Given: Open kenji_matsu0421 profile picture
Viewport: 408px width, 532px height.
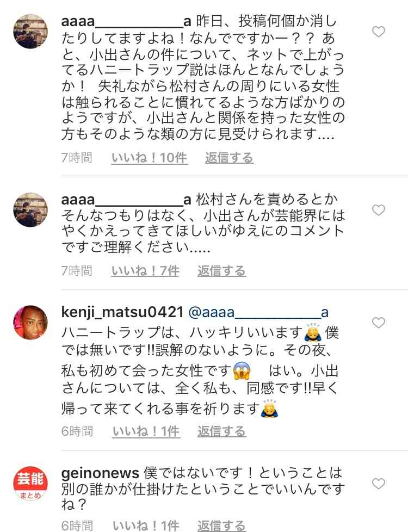Looking at the screenshot, I should (30, 323).
